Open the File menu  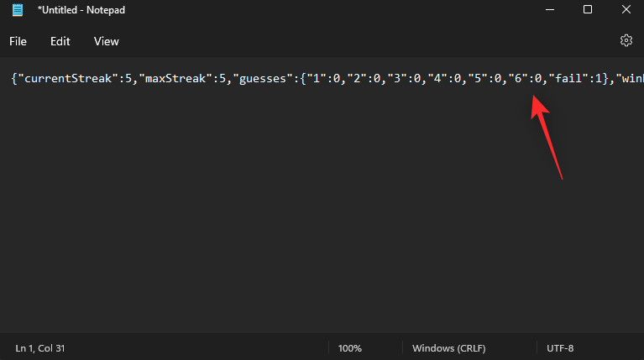click(x=18, y=41)
